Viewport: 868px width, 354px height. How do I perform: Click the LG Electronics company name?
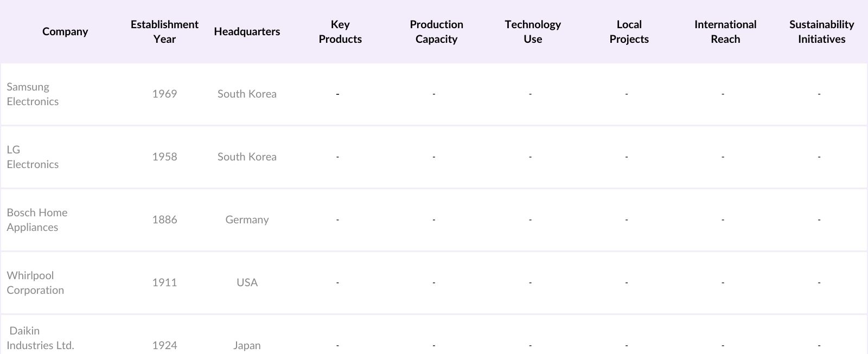(33, 157)
